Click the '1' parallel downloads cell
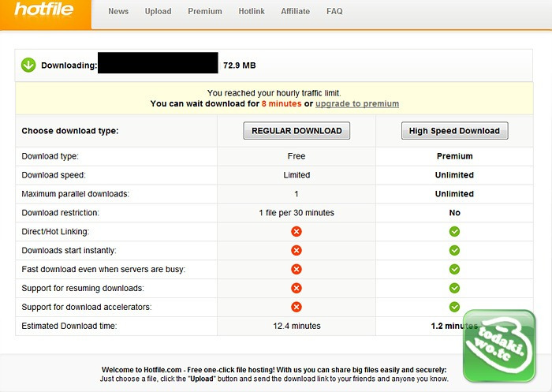Screen dimensions: 552x392 point(297,194)
